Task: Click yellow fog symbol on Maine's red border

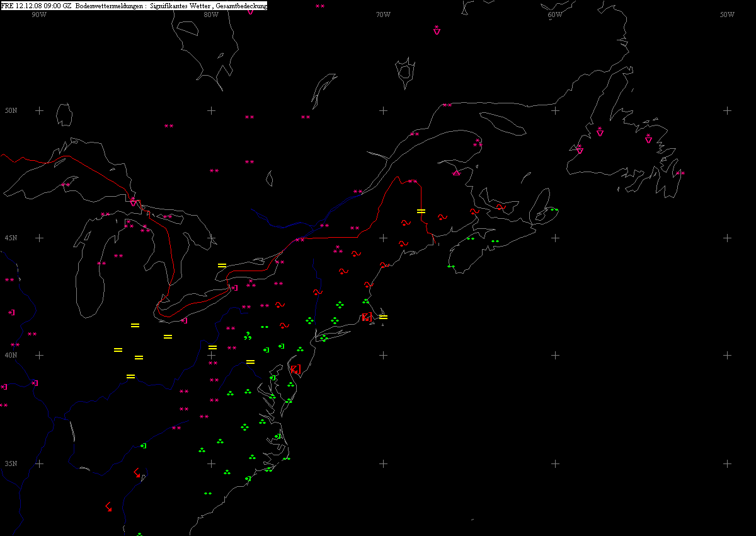Action: click(421, 211)
